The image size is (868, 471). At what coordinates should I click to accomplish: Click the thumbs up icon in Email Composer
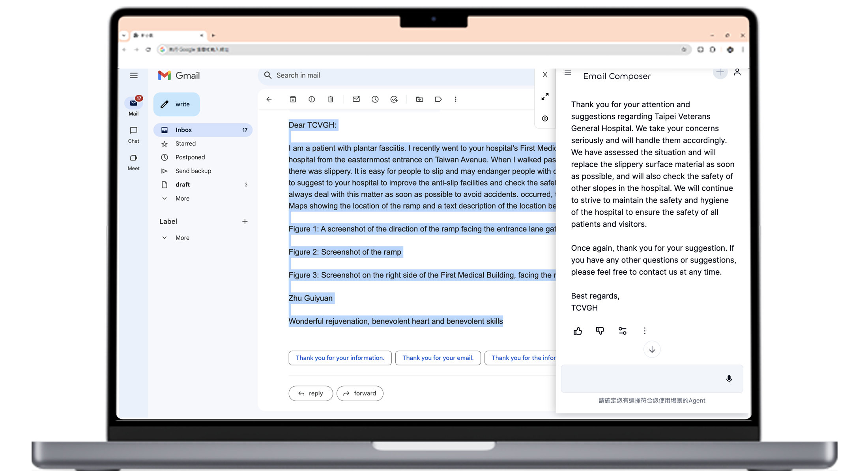pyautogui.click(x=578, y=330)
